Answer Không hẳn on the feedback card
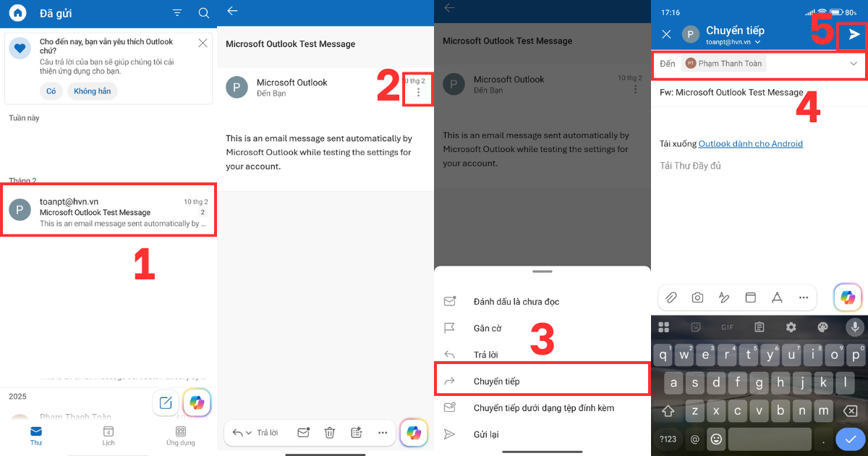The image size is (868, 456). tap(93, 91)
